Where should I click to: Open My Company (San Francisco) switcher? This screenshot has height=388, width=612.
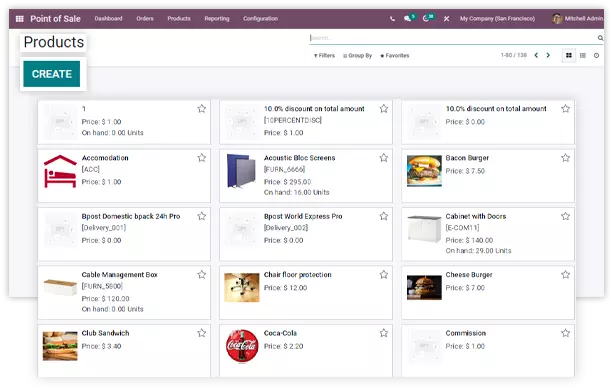pos(497,18)
